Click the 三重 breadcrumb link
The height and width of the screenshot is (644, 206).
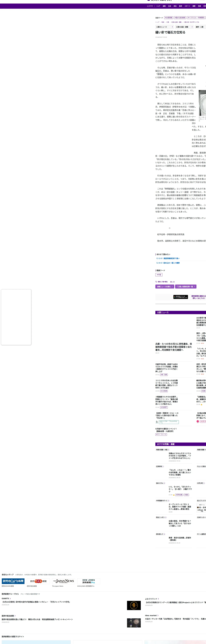click(x=167, y=22)
